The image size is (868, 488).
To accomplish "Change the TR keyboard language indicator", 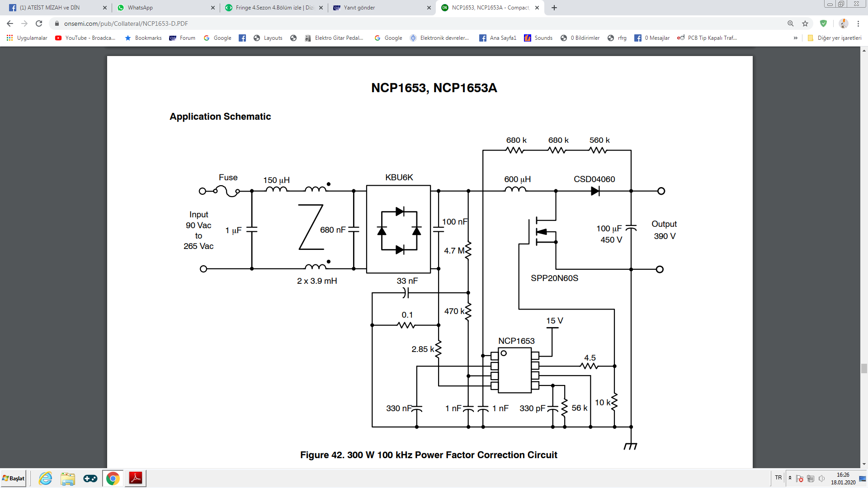I will click(x=778, y=478).
